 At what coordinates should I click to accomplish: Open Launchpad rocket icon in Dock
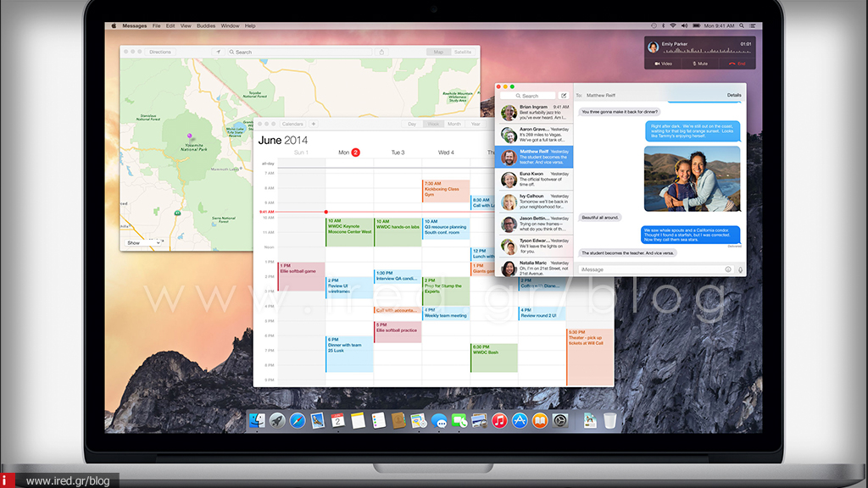(277, 421)
